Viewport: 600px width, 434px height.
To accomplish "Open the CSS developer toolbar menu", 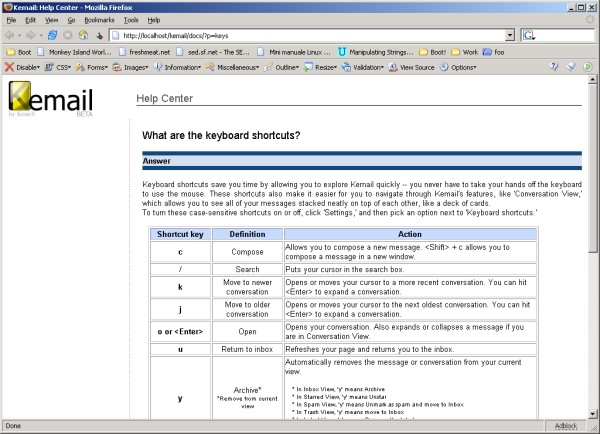I will pos(58,67).
